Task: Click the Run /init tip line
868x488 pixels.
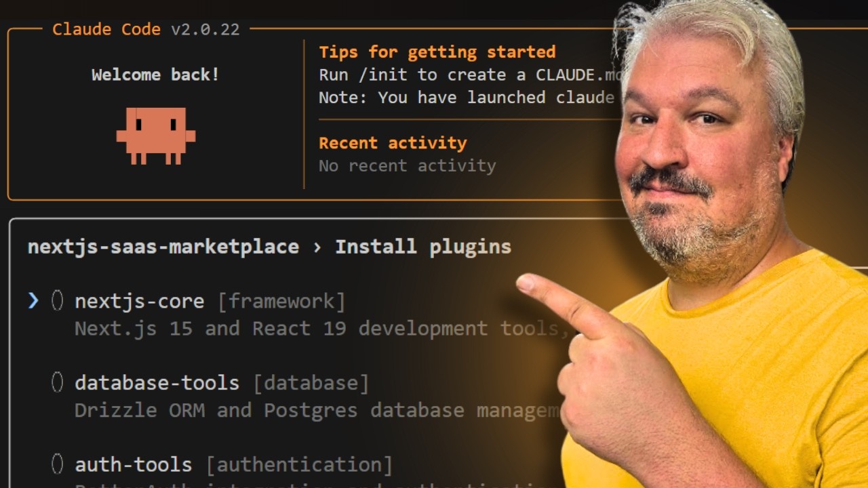Action: tap(470, 75)
